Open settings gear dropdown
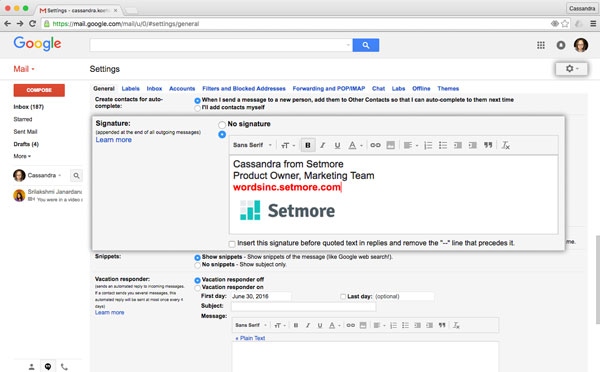Image resolution: width=600 pixels, height=372 pixels. [x=572, y=69]
